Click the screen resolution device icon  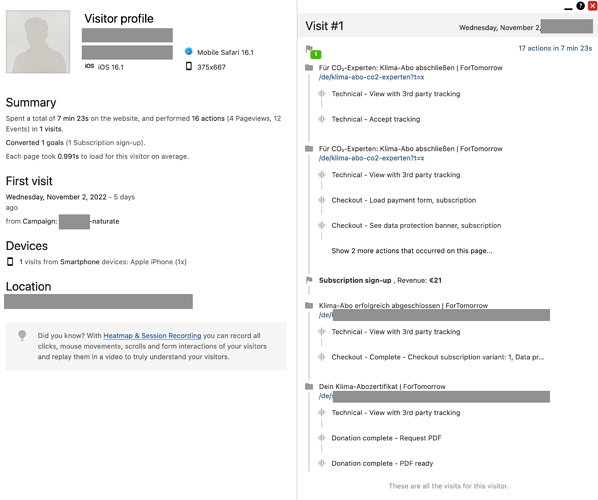pyautogui.click(x=188, y=66)
